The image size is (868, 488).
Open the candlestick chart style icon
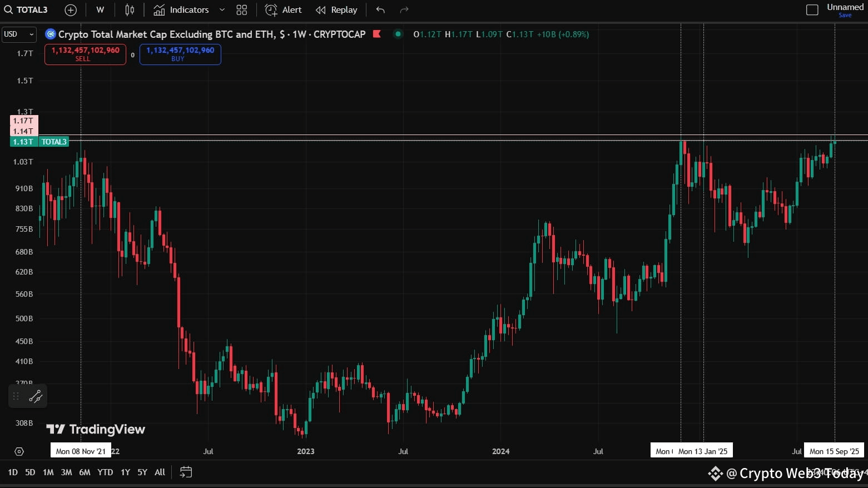[x=130, y=10]
